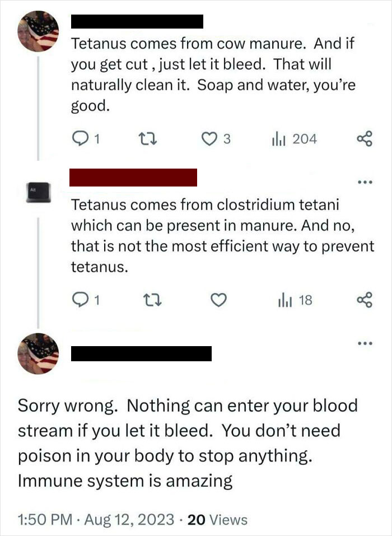Screen dimensions: 392x536
Task: Open the reply icon on the second tweet
Action: 79,300
